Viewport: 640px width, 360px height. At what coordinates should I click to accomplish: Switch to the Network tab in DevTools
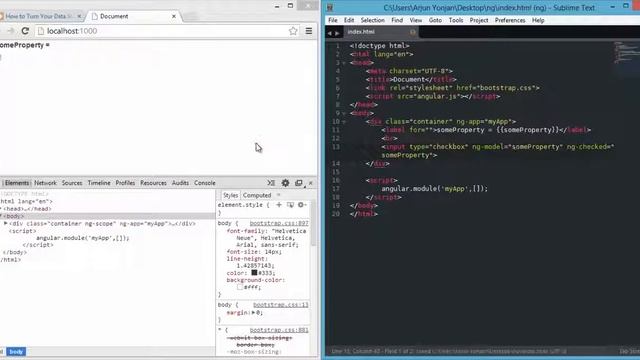click(x=45, y=183)
